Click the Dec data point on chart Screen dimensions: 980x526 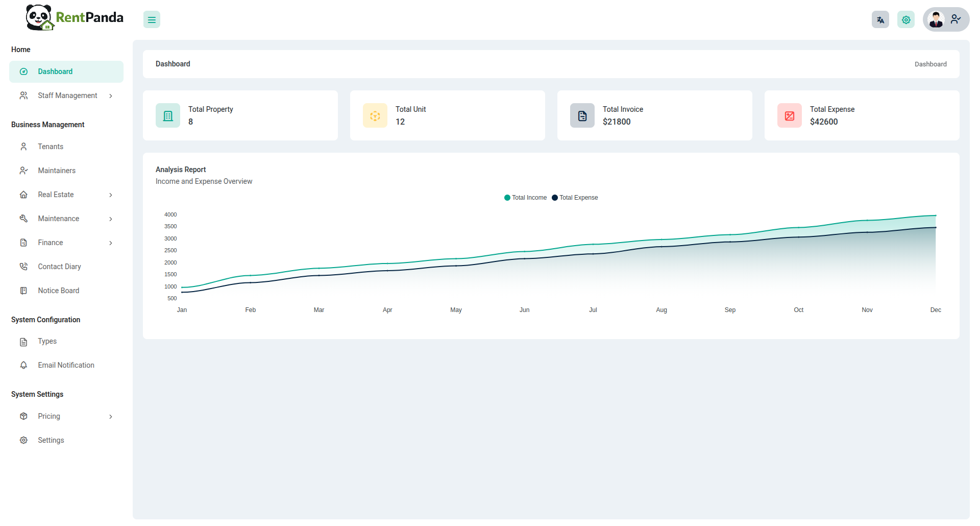[936, 216]
